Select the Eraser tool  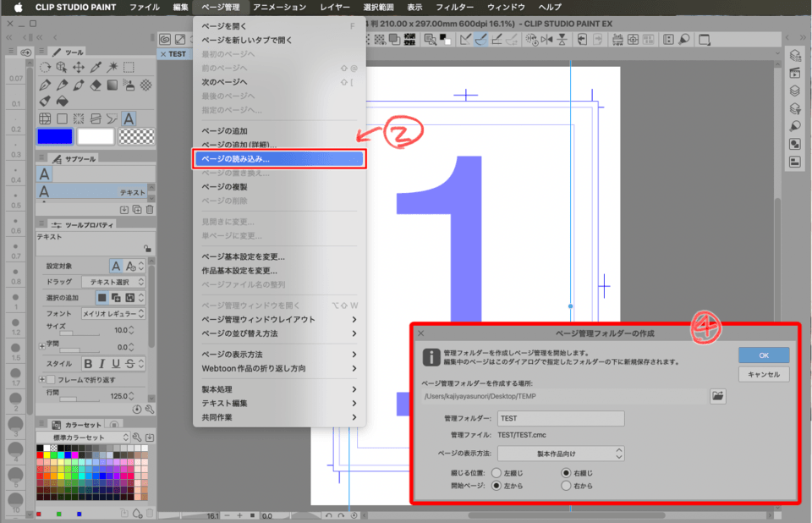pyautogui.click(x=95, y=85)
